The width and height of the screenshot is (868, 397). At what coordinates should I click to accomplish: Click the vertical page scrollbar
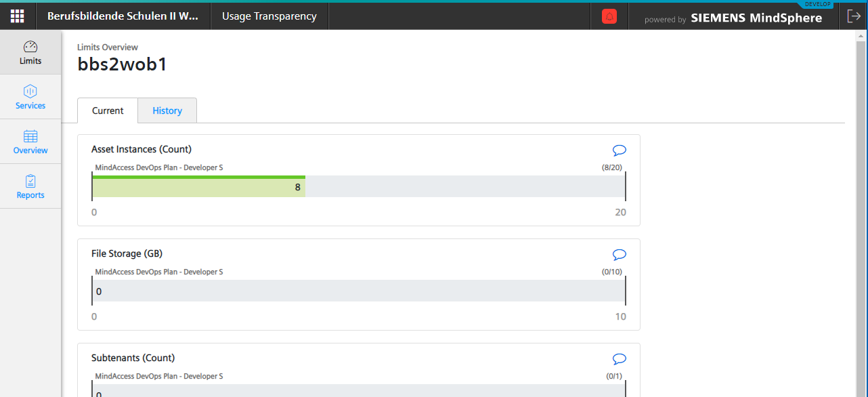coord(861,203)
